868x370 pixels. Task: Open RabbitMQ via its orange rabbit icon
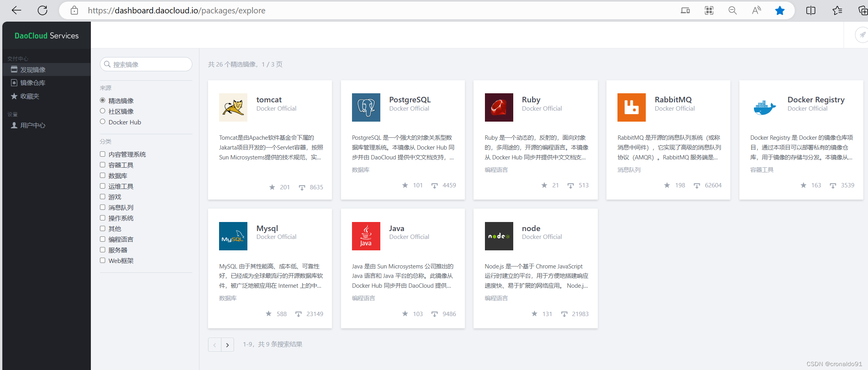[x=631, y=107]
